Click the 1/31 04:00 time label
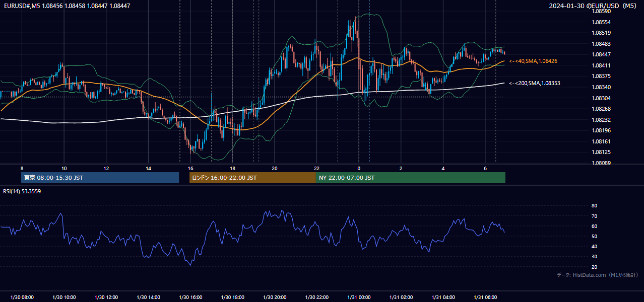The width and height of the screenshot is (644, 302). coord(443,297)
